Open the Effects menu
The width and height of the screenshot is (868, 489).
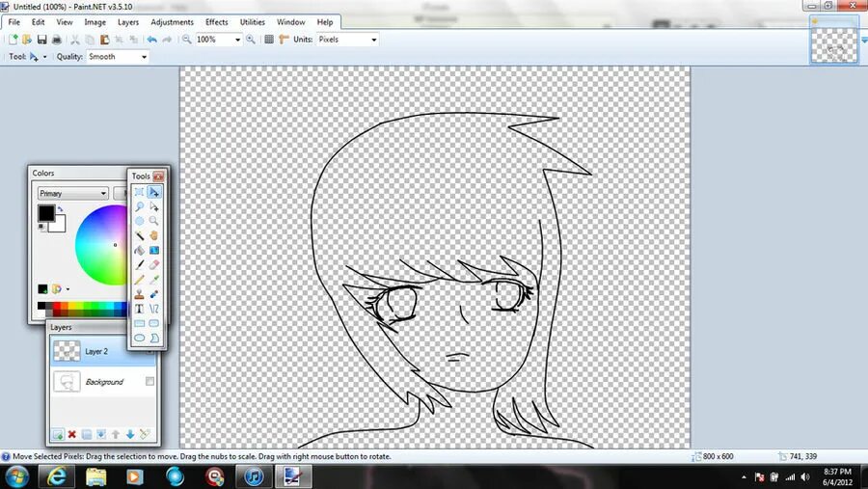(216, 22)
